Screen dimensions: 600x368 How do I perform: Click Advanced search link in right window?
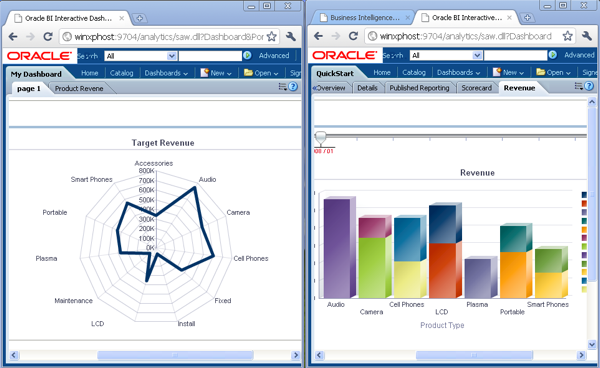pos(579,55)
